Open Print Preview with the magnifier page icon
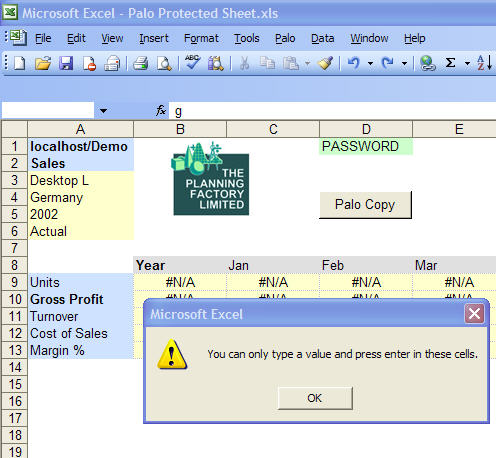Screen dimensions: 496x458 (164, 63)
